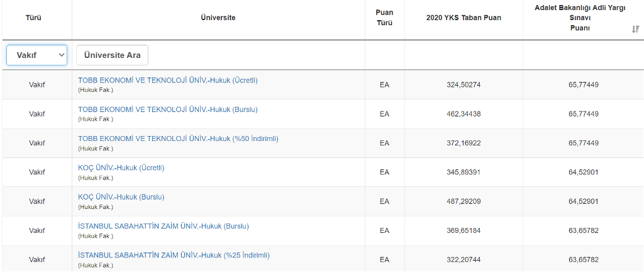Click Vakıf cell in Koç Ücretli row
Screen dimensions: 644x272
pyautogui.click(x=36, y=172)
